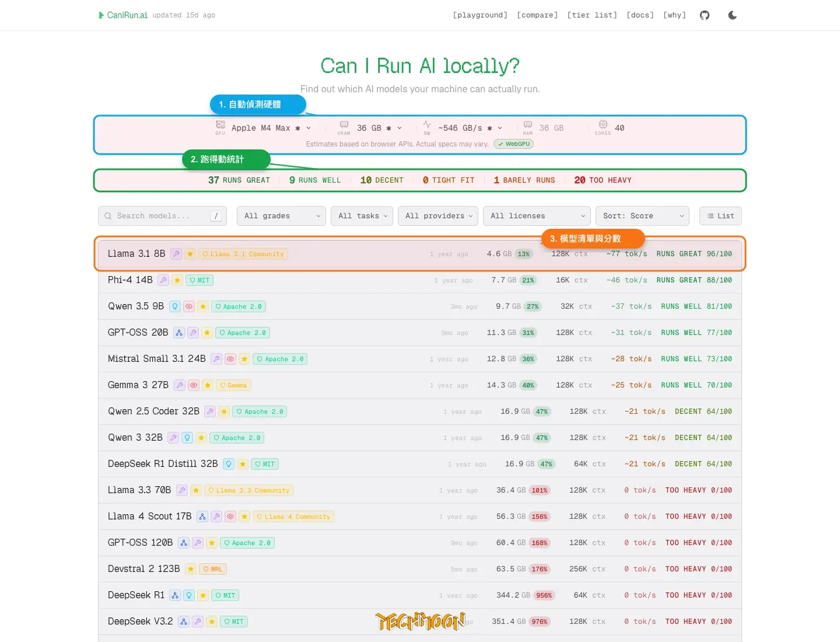Expand the ~546 GB/s bandwidth dropdown
840x642 pixels.
click(470, 128)
